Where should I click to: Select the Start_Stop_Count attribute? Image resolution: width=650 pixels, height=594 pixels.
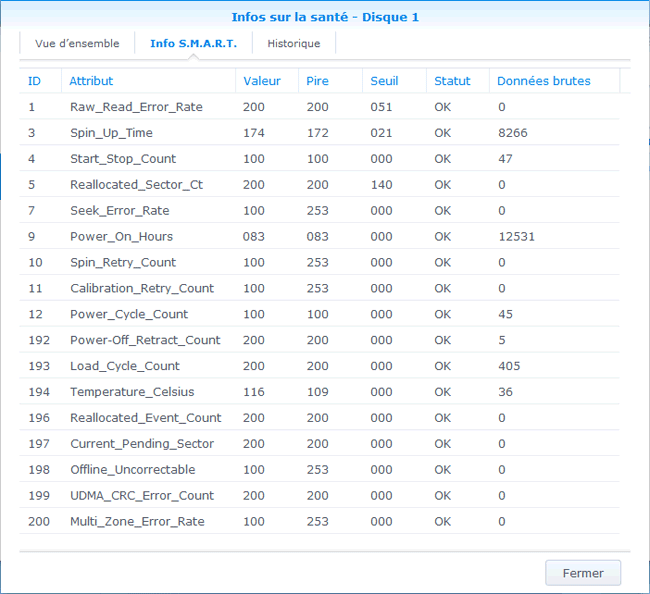(x=123, y=159)
